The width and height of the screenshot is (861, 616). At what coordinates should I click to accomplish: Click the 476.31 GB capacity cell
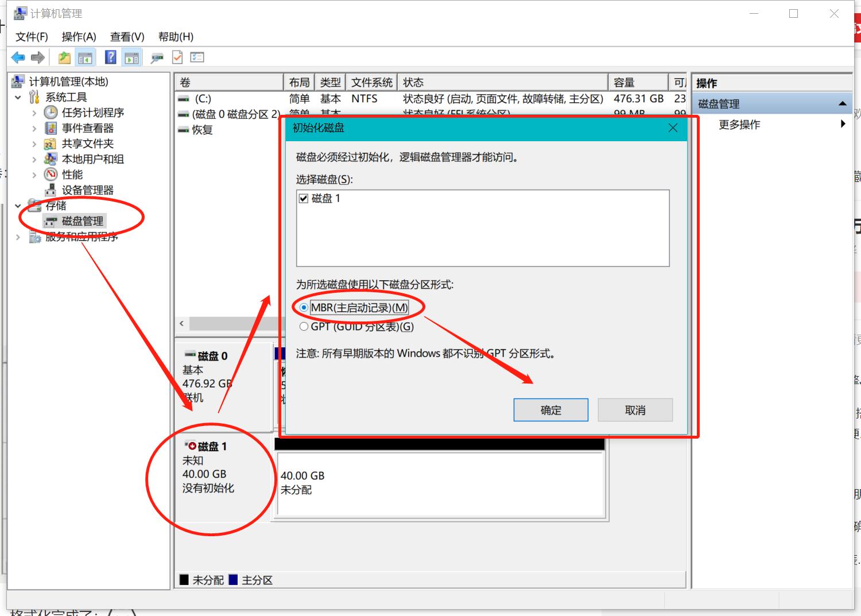click(638, 99)
